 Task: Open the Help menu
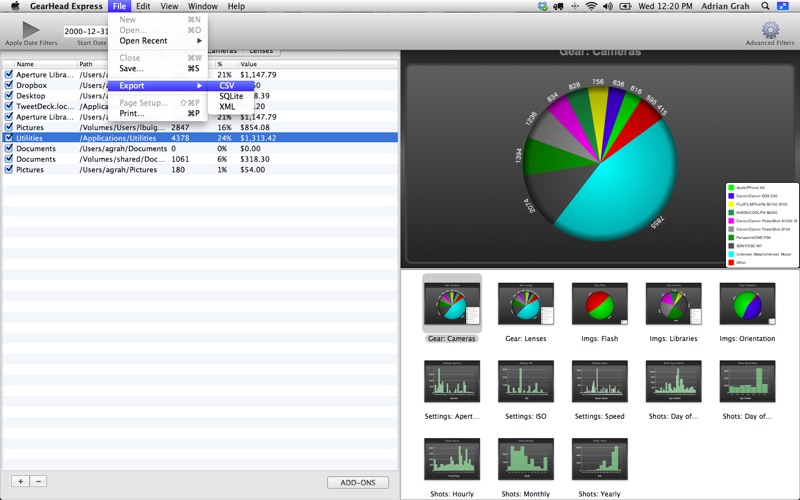coord(236,6)
